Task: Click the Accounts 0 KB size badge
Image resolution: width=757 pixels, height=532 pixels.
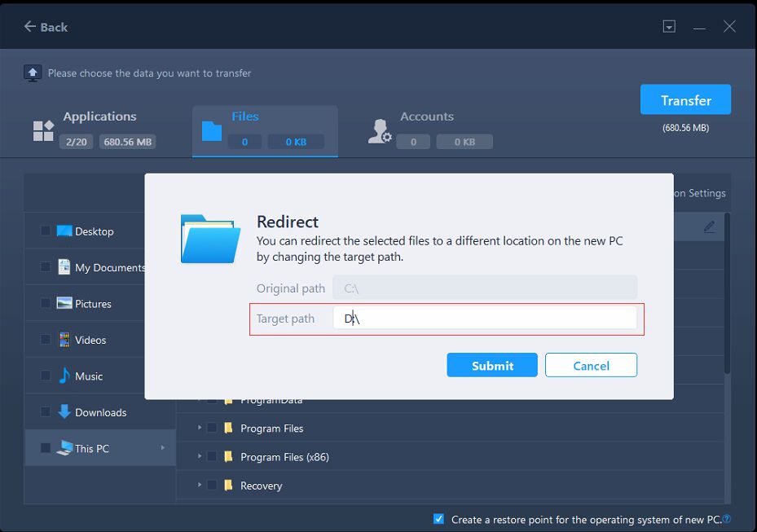Action: pos(464,142)
